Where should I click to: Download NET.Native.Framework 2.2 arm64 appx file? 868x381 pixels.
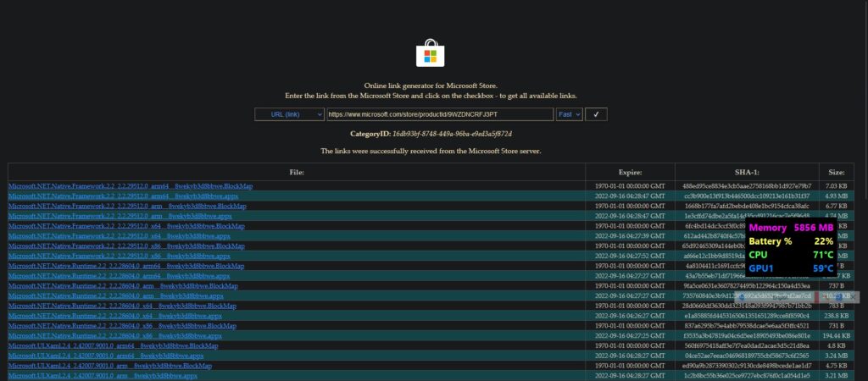pyautogui.click(x=124, y=196)
